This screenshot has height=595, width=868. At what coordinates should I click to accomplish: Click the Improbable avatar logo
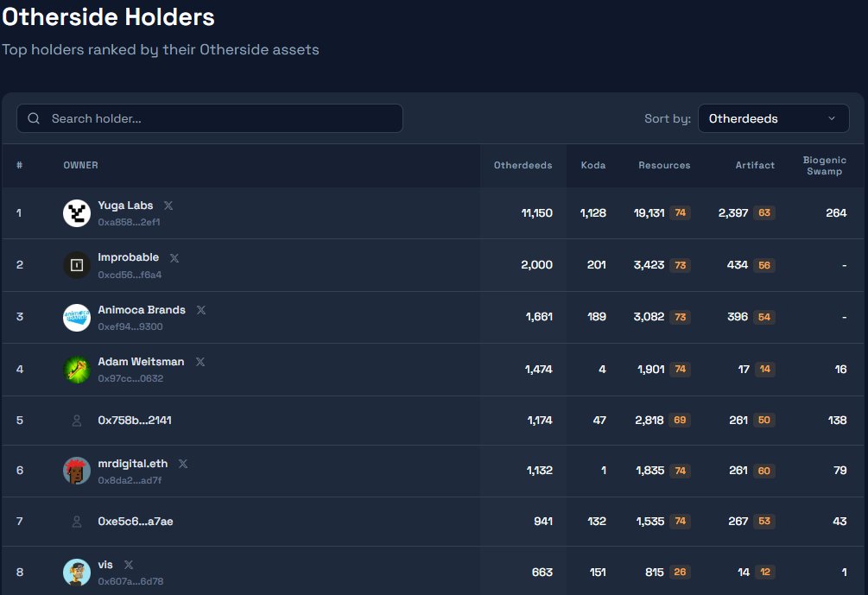77,265
